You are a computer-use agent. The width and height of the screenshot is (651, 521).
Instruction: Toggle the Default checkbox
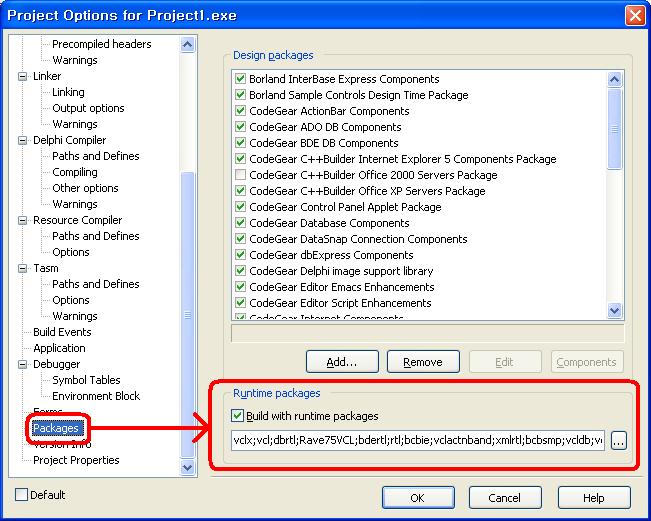22,495
